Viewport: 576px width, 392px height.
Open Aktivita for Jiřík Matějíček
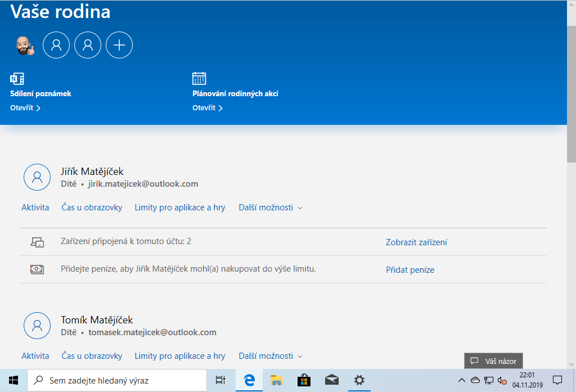(35, 208)
